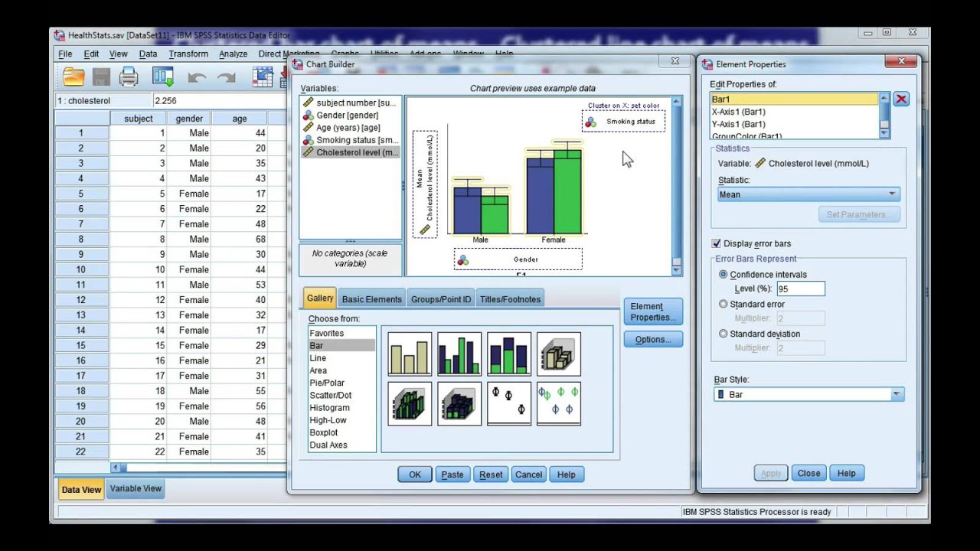The height and width of the screenshot is (551, 980).
Task: Toggle the Display error bars checkbox
Action: (717, 243)
